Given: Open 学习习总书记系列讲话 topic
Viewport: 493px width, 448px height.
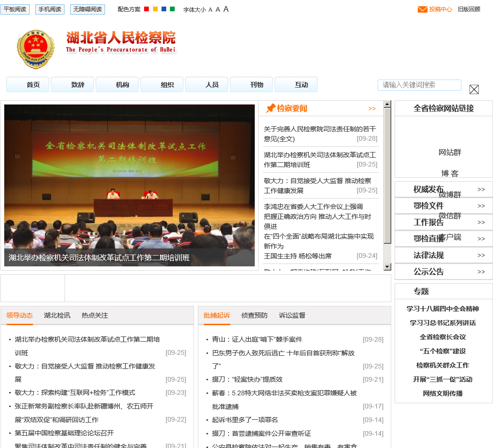Looking at the screenshot, I should [x=443, y=323].
